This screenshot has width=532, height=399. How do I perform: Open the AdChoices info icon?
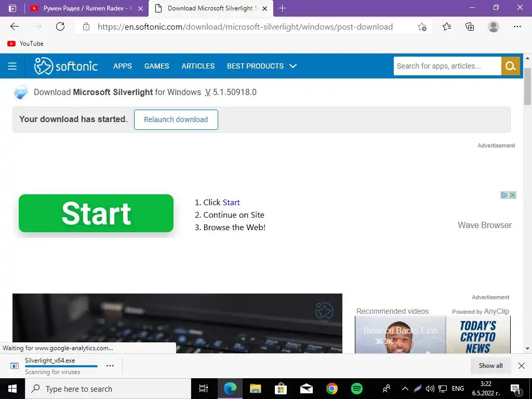(x=504, y=195)
